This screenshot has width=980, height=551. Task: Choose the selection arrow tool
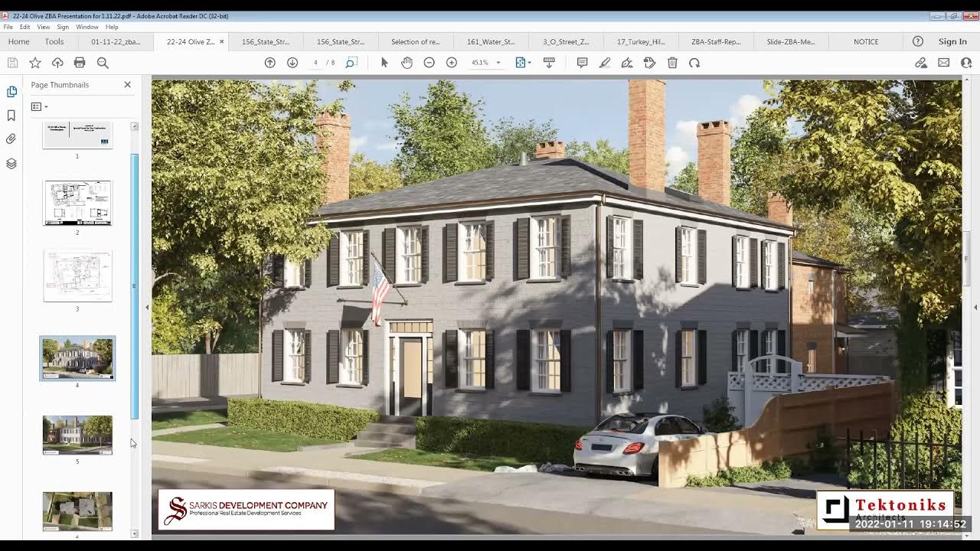(x=384, y=63)
